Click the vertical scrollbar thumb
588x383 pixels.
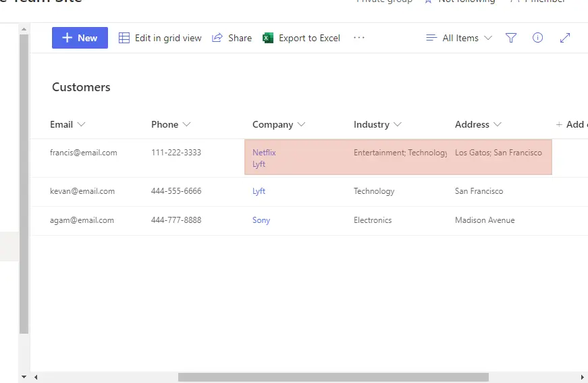pyautogui.click(x=24, y=184)
